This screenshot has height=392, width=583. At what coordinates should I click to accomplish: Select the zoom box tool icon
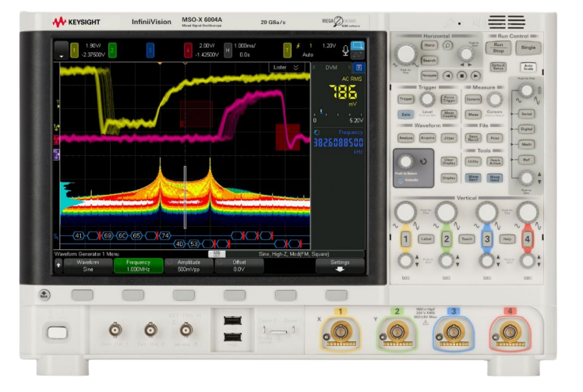[358, 46]
